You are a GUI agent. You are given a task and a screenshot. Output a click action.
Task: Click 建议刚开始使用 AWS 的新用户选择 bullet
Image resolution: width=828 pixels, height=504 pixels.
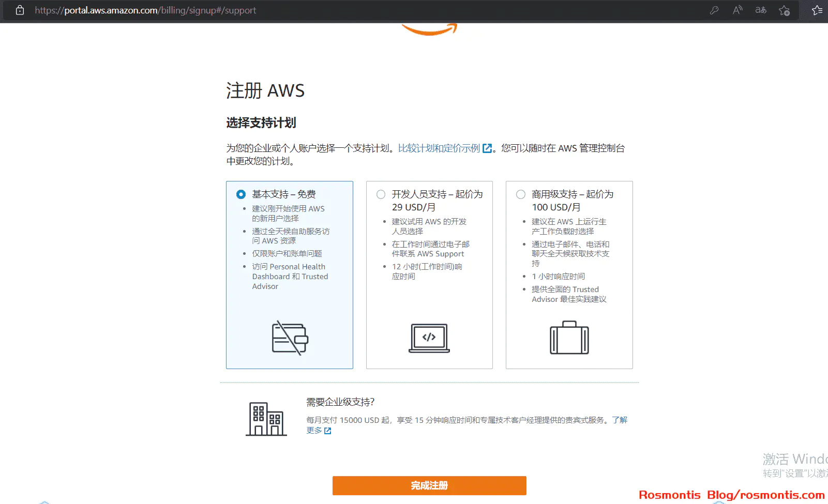(x=288, y=213)
